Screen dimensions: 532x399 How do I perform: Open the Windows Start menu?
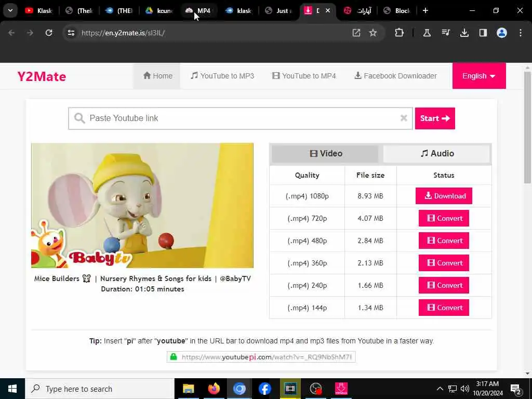12,389
